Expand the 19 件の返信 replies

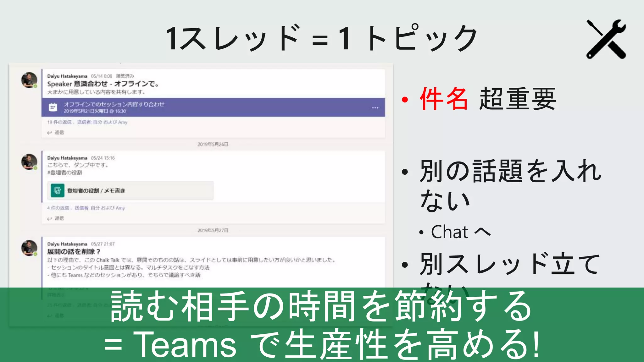pyautogui.click(x=59, y=122)
